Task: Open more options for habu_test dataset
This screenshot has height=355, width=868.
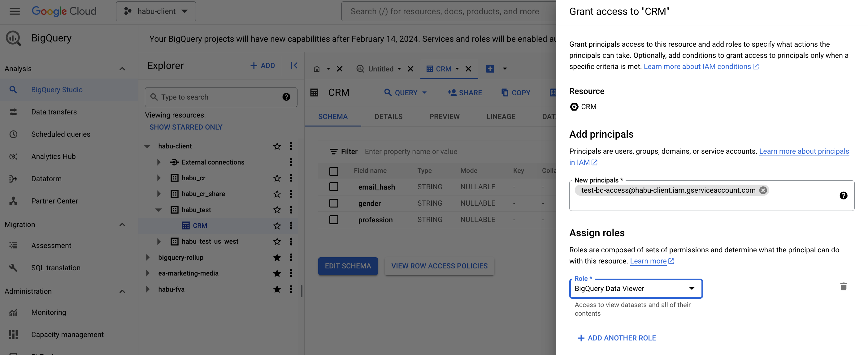Action: tap(291, 210)
